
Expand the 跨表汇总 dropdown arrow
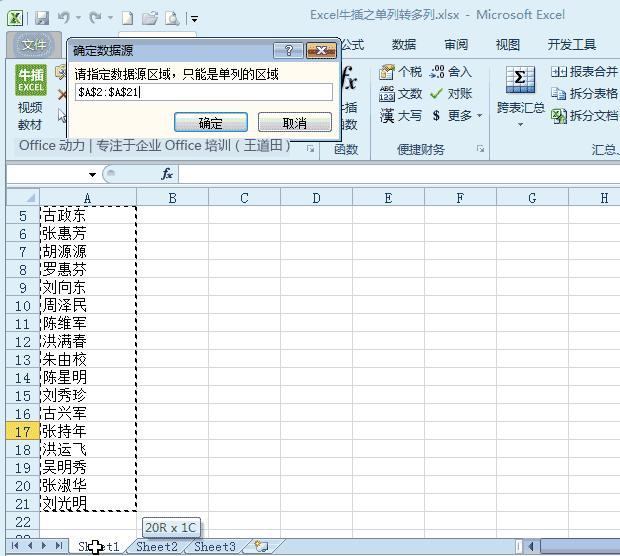520,125
